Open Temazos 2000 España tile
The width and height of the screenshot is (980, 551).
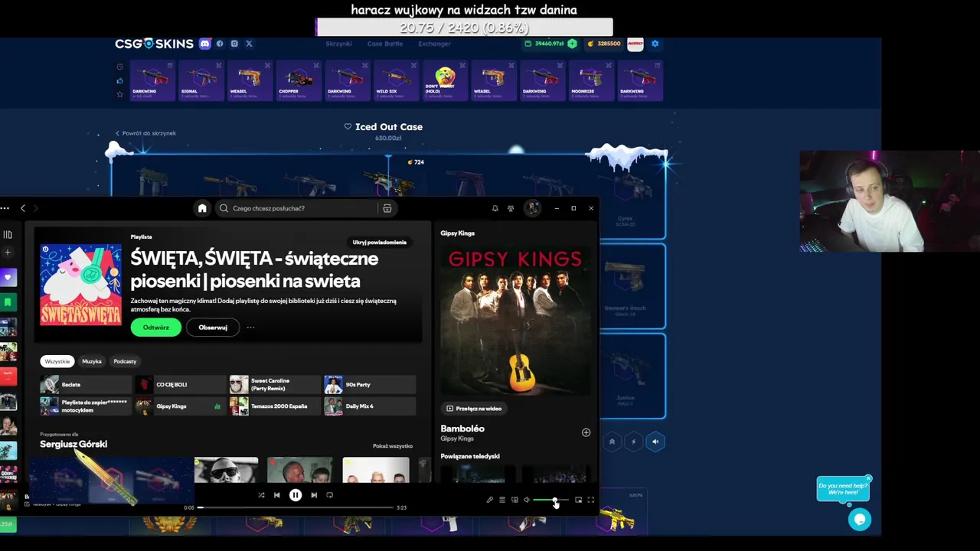point(276,406)
